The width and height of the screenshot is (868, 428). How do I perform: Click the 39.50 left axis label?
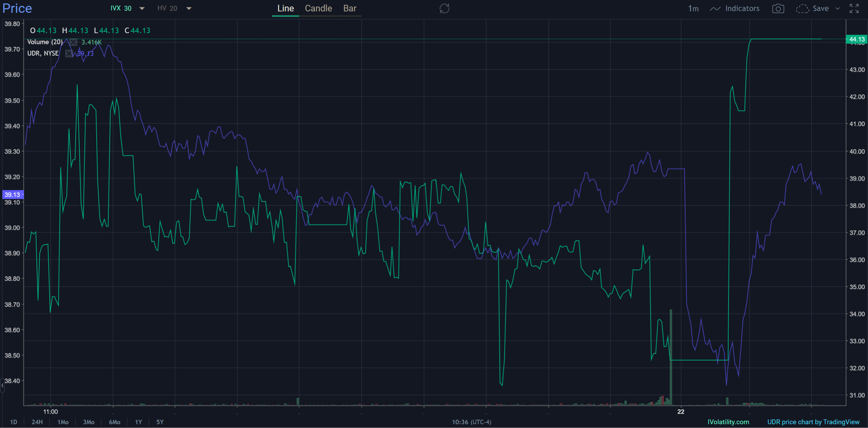12,101
